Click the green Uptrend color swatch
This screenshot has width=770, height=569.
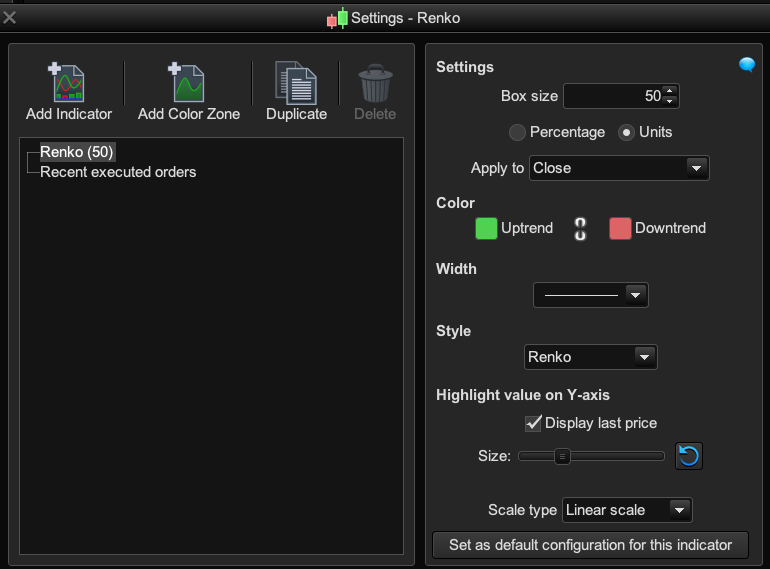click(486, 228)
